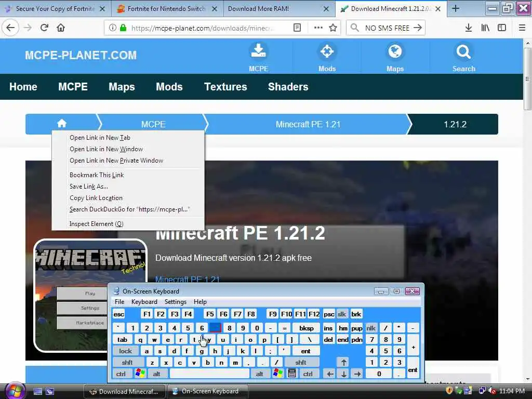The height and width of the screenshot is (399, 532).
Task: Switch to Download More RAM! tab
Action: click(280, 9)
